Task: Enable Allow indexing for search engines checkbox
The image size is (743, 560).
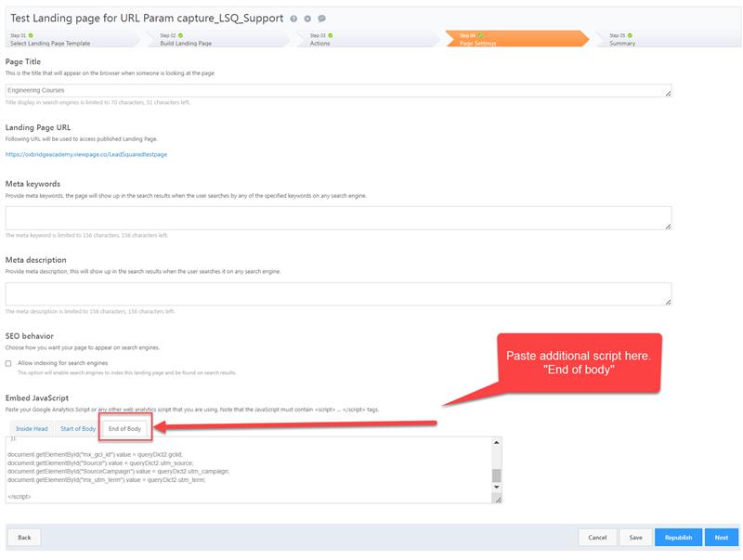Action: tap(8, 363)
